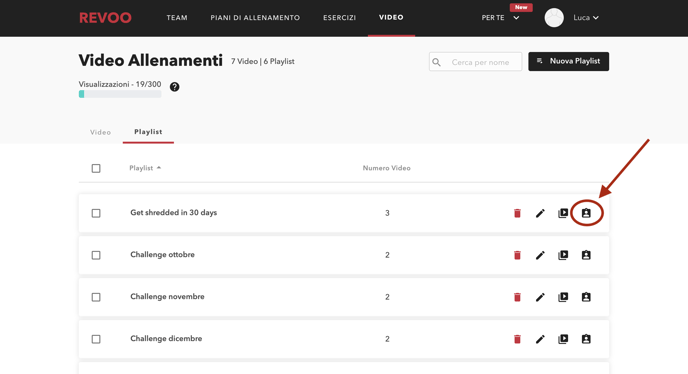688x374 pixels.
Task: Open the Luca account dropdown
Action: point(586,18)
